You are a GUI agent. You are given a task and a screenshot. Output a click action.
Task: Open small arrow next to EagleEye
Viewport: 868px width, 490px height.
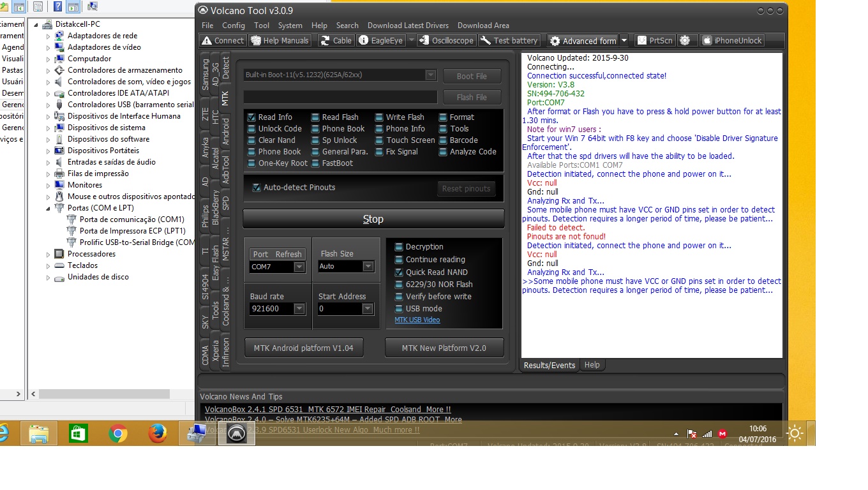pos(412,40)
